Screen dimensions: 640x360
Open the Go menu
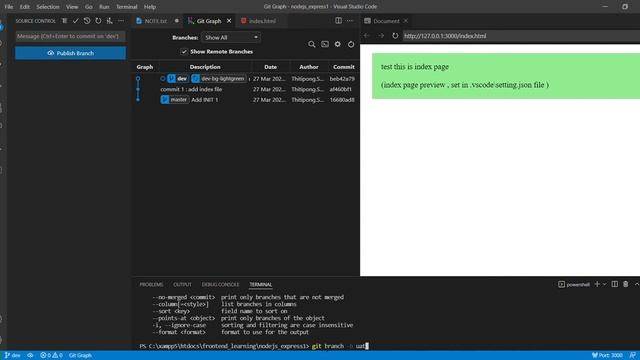(x=89, y=7)
